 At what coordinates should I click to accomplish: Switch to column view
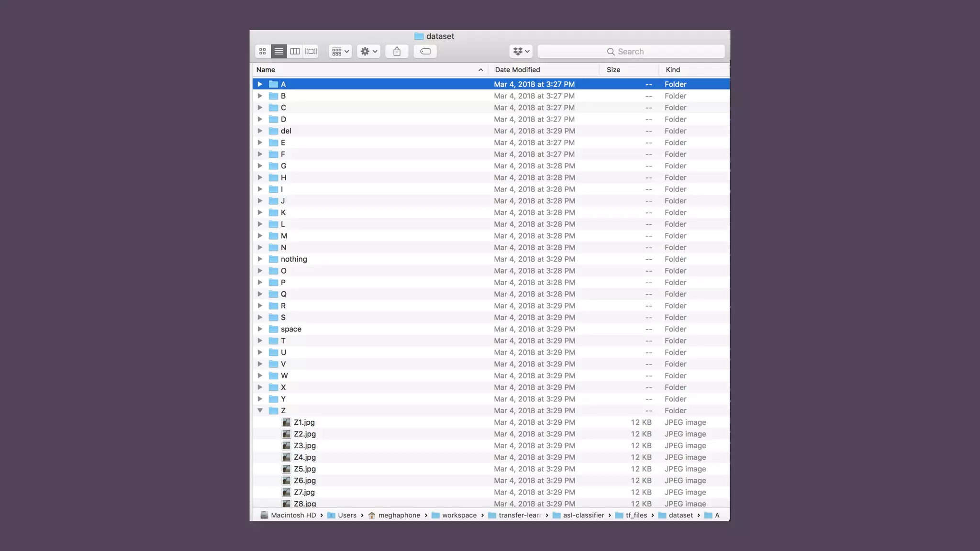click(x=295, y=51)
